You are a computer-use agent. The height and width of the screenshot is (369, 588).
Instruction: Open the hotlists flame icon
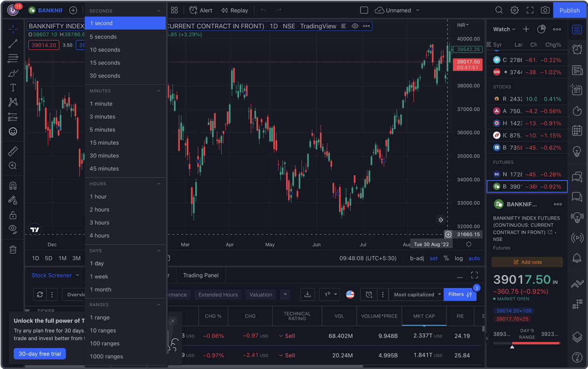coord(577,111)
